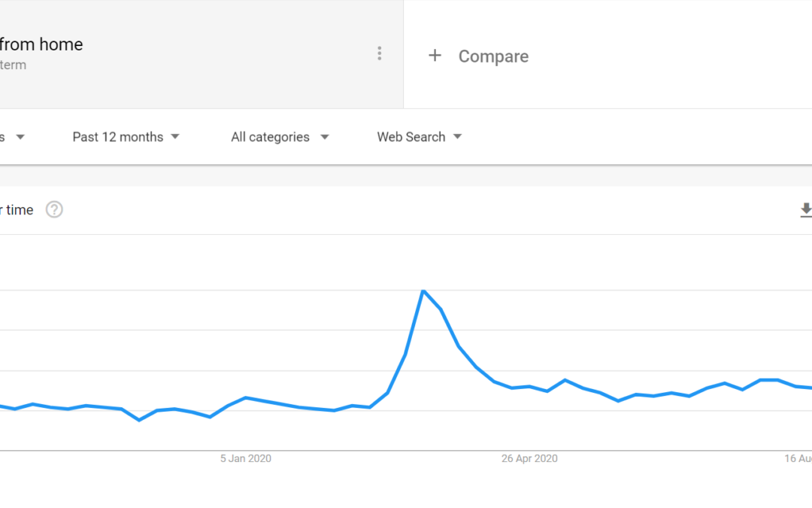
Task: Click the chevron next to Past 12 months
Action: [x=174, y=137]
